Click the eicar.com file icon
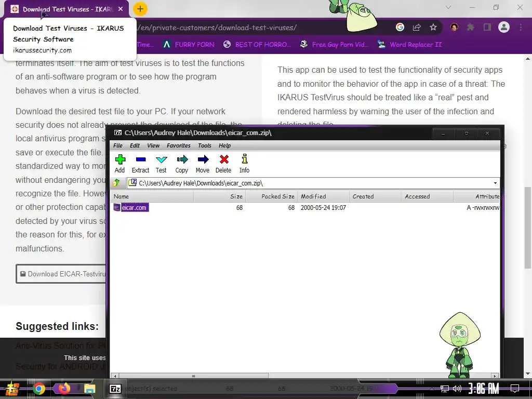The image size is (532, 399). pos(117,207)
